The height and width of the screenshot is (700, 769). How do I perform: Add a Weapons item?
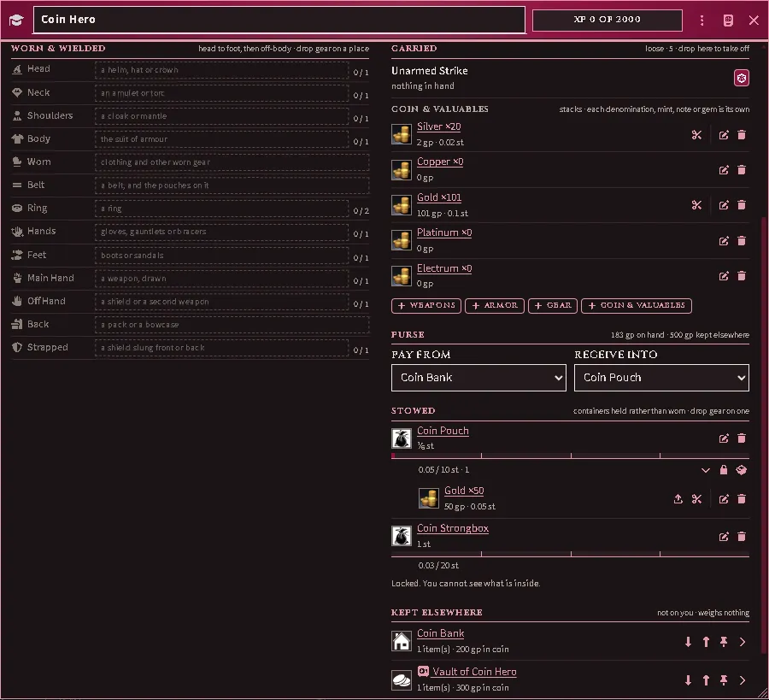coord(426,306)
